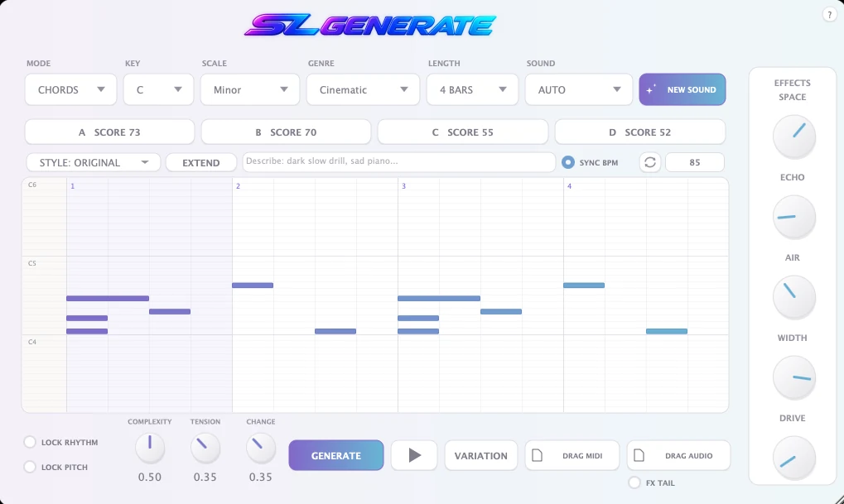The width and height of the screenshot is (844, 504).
Task: Click the Drag MIDI button
Action: 572,455
